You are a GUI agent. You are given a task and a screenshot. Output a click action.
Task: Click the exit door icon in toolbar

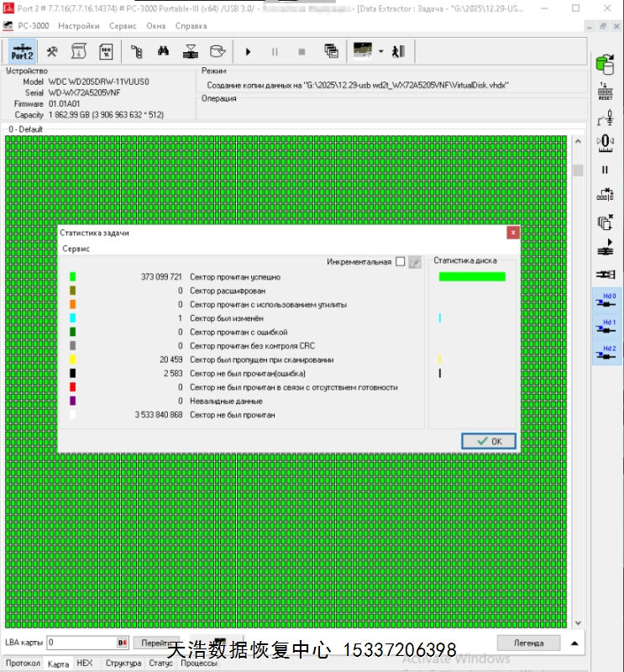coord(398,51)
